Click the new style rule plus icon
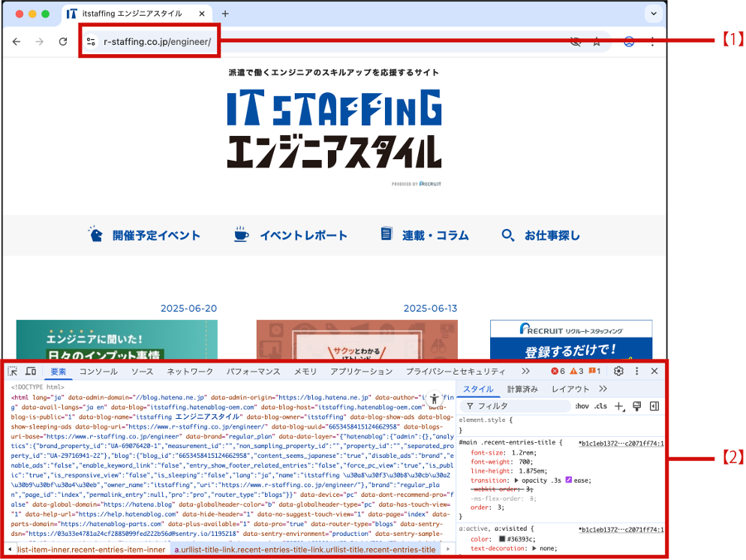 point(618,405)
